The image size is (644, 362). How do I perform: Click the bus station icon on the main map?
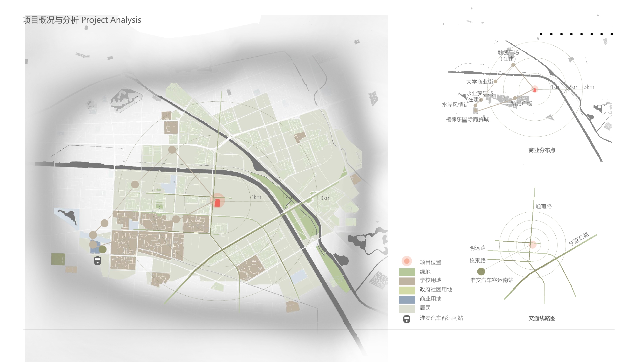97,261
